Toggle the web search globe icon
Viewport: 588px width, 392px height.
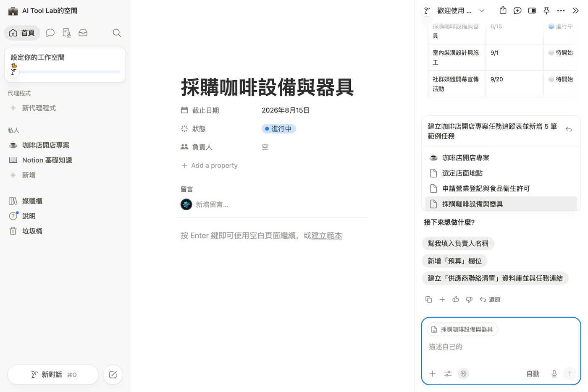click(463, 374)
